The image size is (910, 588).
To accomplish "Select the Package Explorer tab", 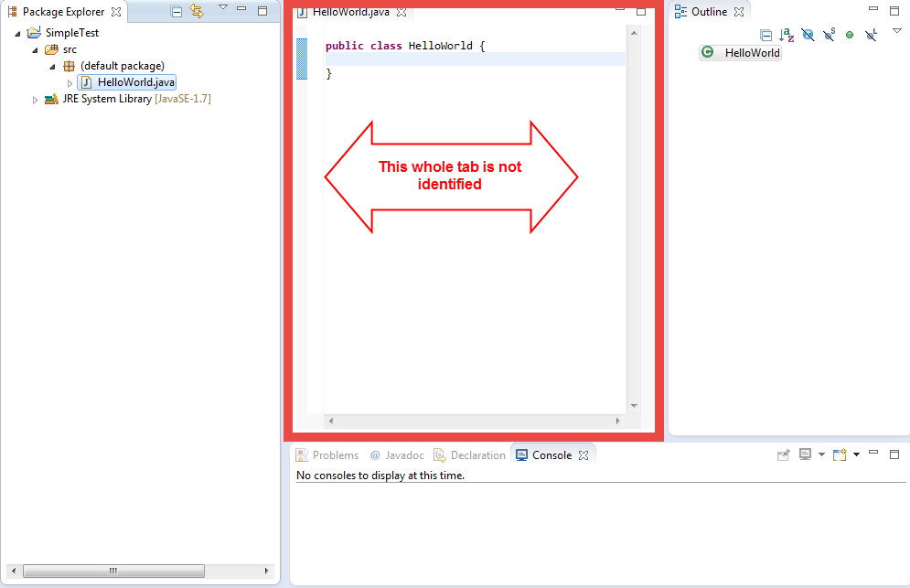I will click(63, 12).
